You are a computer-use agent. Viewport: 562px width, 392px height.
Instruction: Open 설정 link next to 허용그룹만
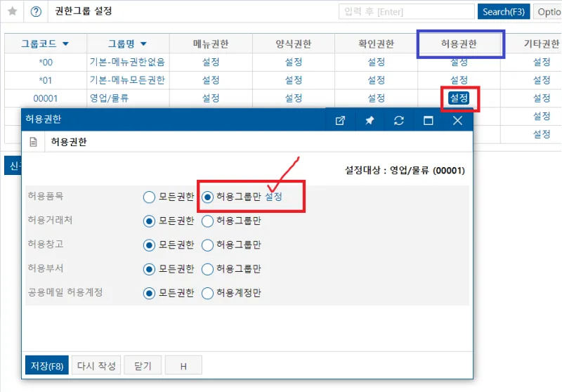coord(273,197)
